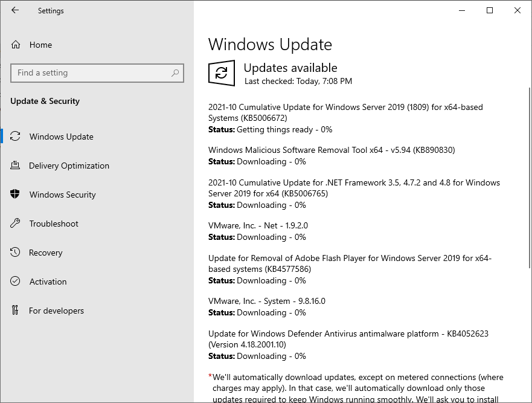
Task: Select VMware, Inc. - System - 9.8.16.0 entry
Action: tap(267, 301)
